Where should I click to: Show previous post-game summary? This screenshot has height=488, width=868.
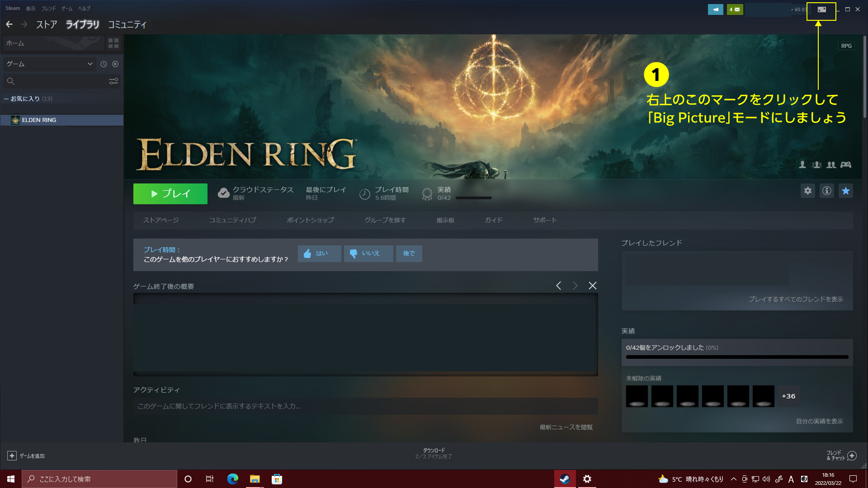(x=559, y=286)
